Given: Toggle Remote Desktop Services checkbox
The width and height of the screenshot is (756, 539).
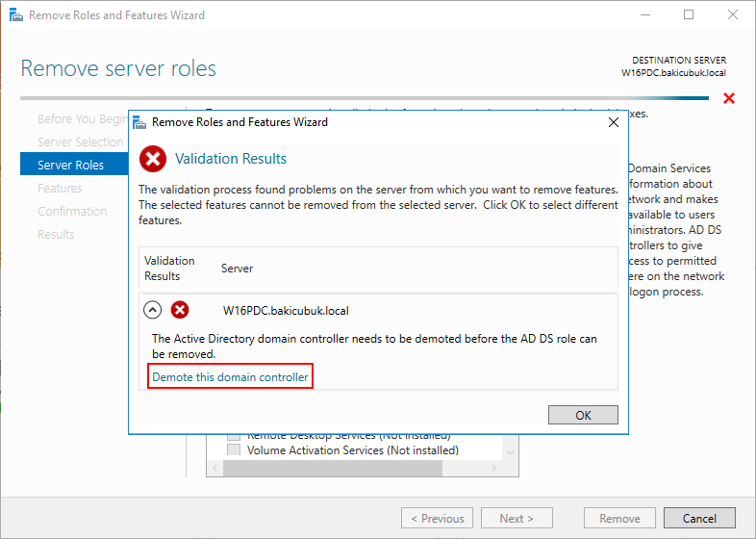Looking at the screenshot, I should pos(234,437).
